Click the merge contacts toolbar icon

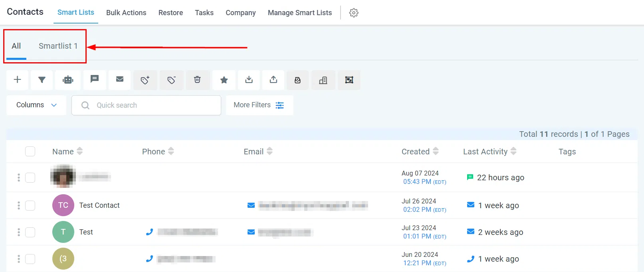click(x=349, y=80)
